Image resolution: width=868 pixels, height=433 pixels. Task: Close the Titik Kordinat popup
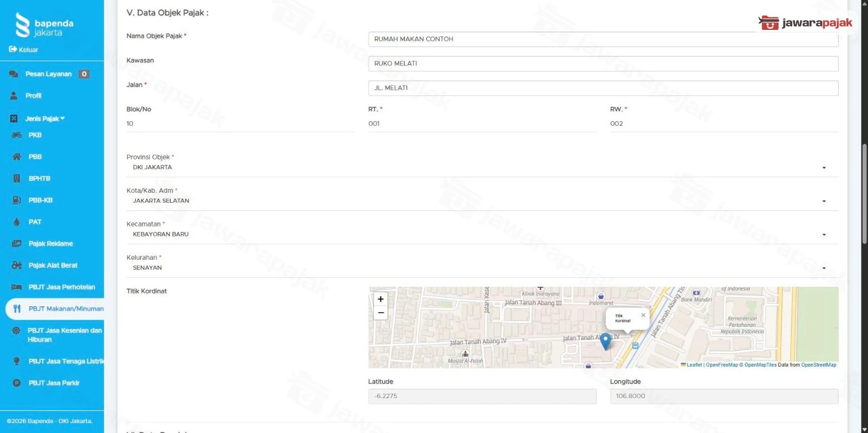(x=643, y=315)
